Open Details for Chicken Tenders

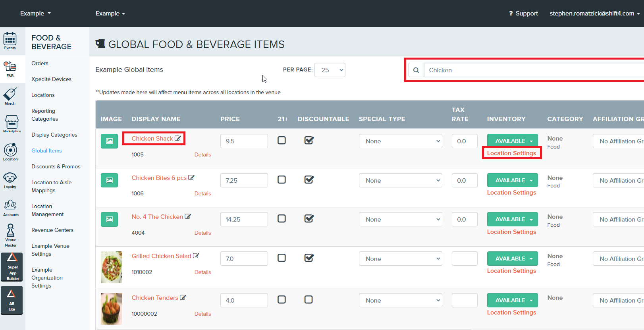(202, 314)
